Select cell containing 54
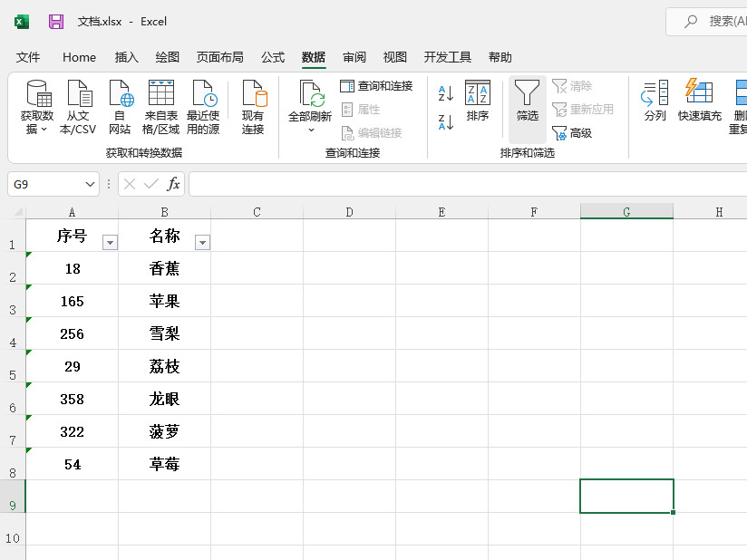The height and width of the screenshot is (560, 747). click(x=72, y=464)
